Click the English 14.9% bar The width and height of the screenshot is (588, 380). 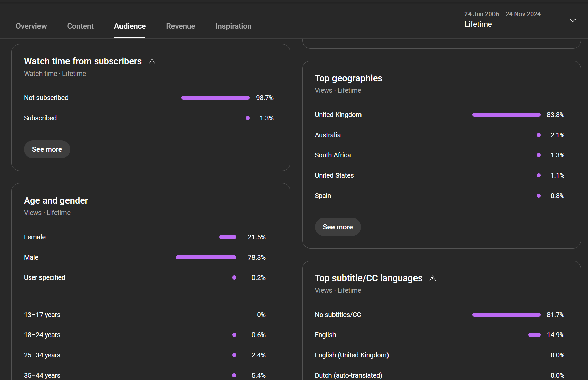[534, 335]
